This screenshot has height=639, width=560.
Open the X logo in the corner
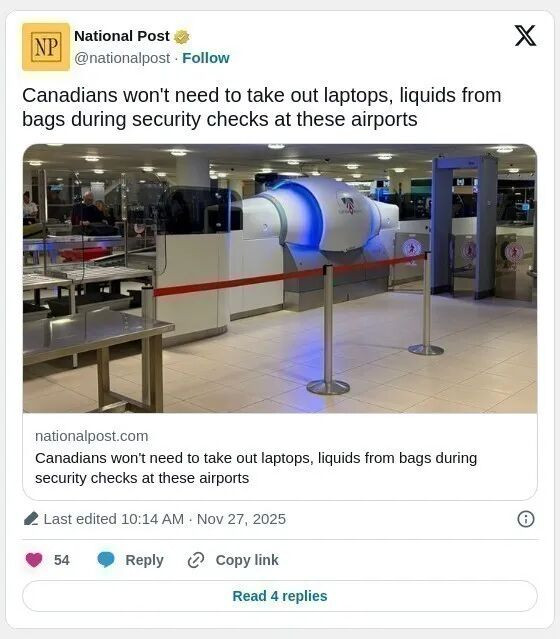[525, 35]
